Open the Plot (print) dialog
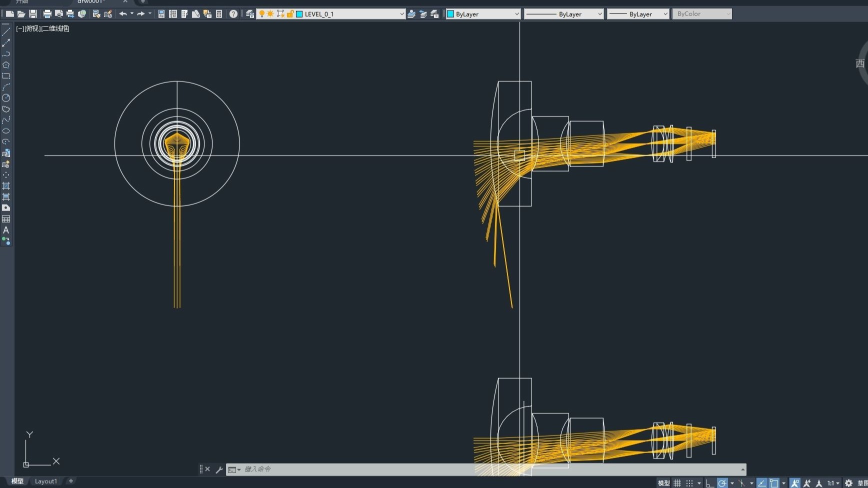Image resolution: width=868 pixels, height=488 pixels. tap(47, 14)
